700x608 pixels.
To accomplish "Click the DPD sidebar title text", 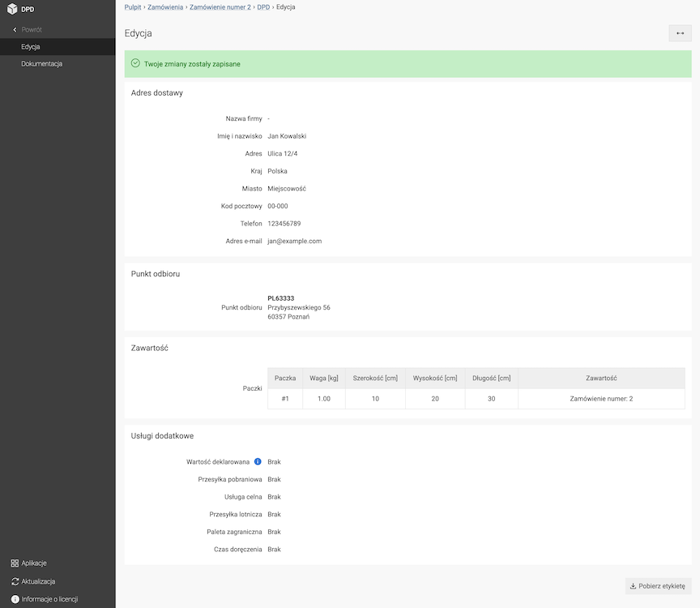I will pyautogui.click(x=28, y=9).
